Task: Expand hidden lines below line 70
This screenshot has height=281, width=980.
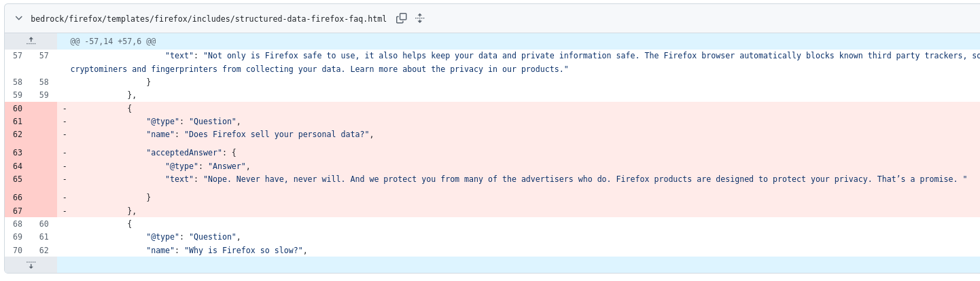Action: click(31, 265)
